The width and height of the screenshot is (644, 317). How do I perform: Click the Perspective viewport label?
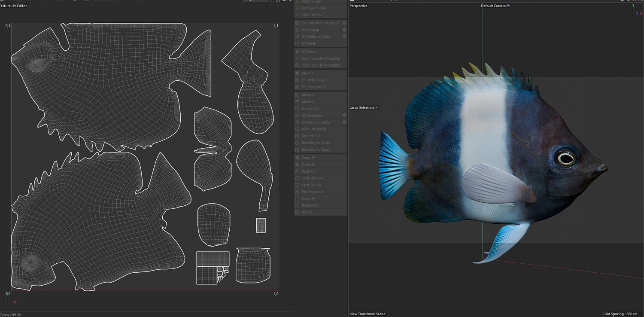[x=358, y=6]
